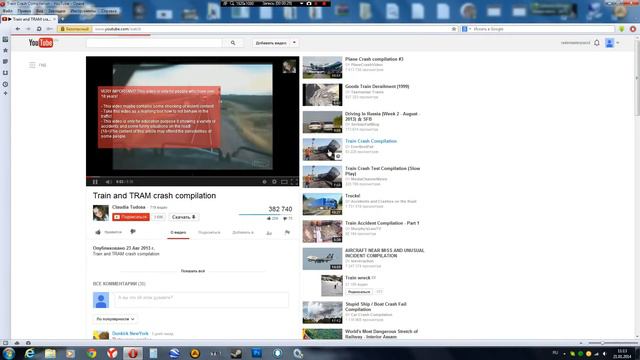Open Photoshop from the taskbar
This screenshot has height=360, width=640.
pyautogui.click(x=257, y=353)
